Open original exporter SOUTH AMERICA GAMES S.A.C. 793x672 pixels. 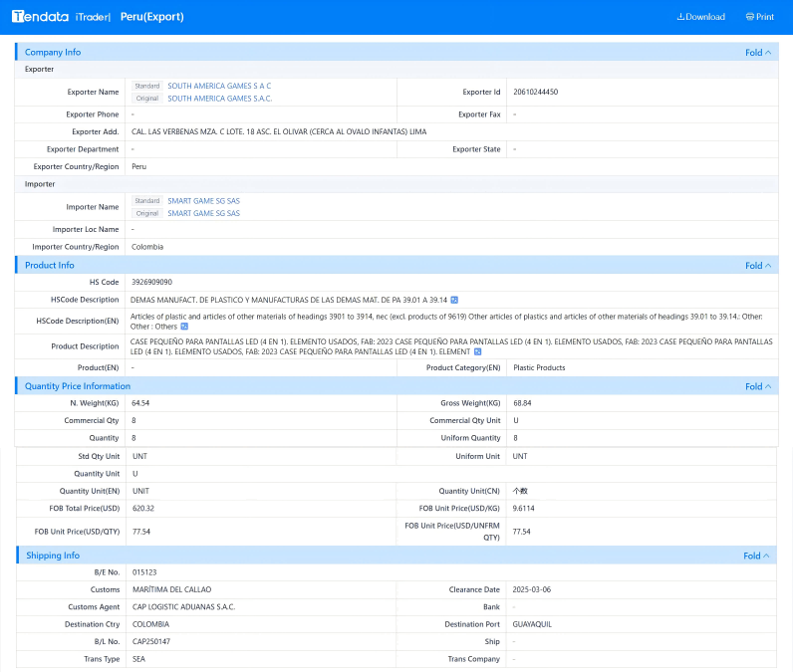(x=220, y=99)
